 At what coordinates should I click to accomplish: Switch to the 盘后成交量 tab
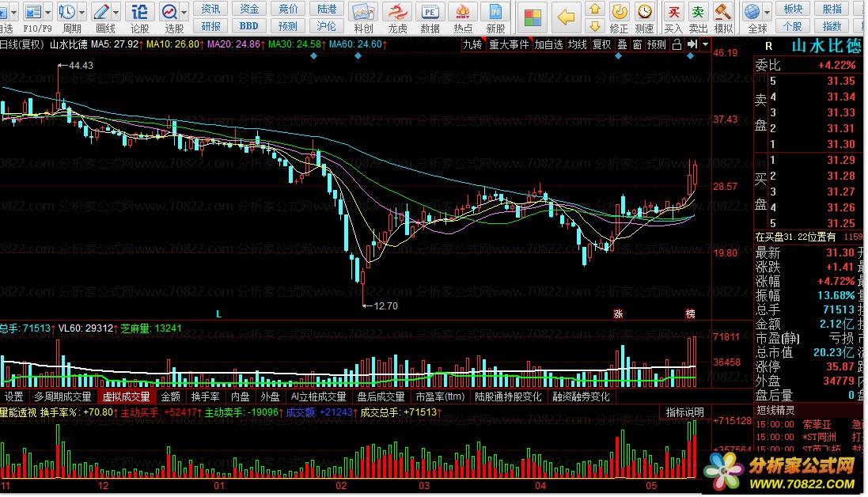point(381,396)
